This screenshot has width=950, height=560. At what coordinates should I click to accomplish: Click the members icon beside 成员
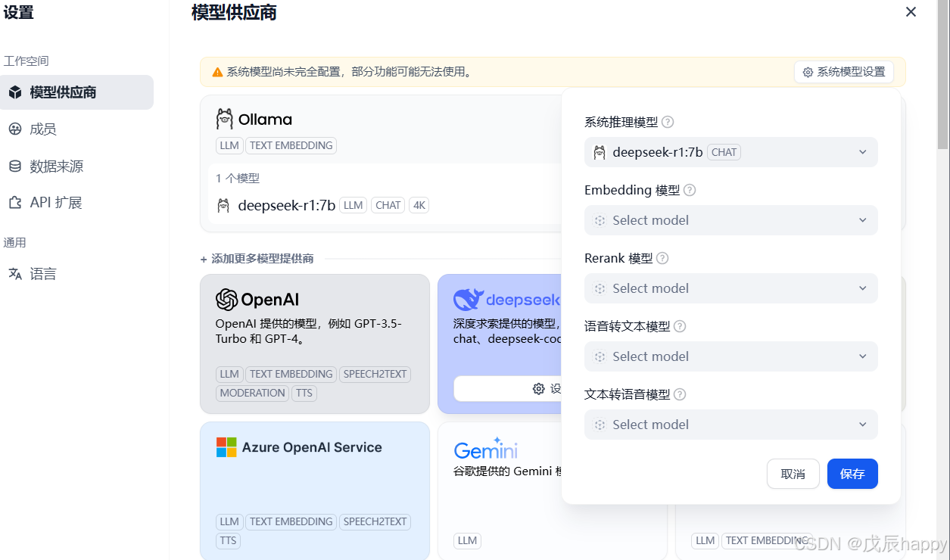tap(14, 129)
